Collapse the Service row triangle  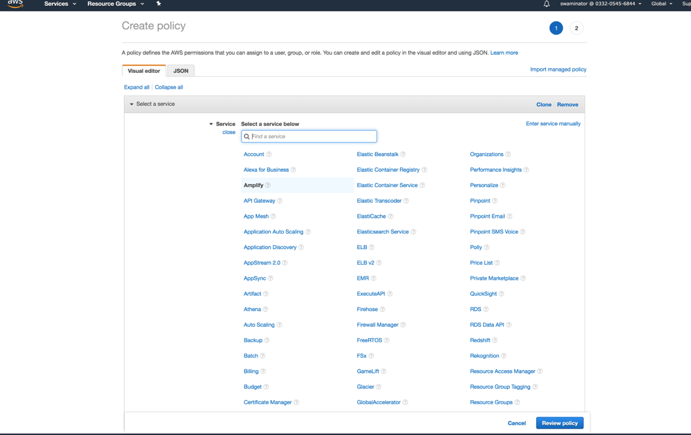211,124
